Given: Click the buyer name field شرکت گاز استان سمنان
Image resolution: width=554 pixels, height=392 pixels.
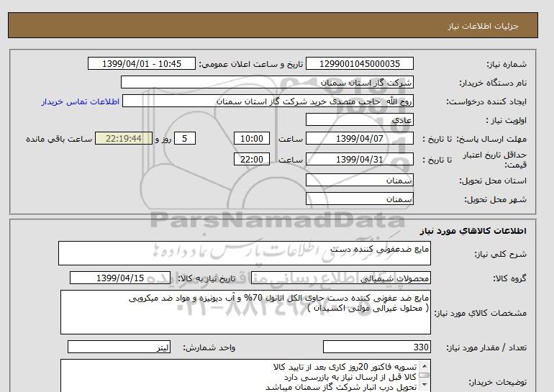Looking at the screenshot, I should pos(267,82).
